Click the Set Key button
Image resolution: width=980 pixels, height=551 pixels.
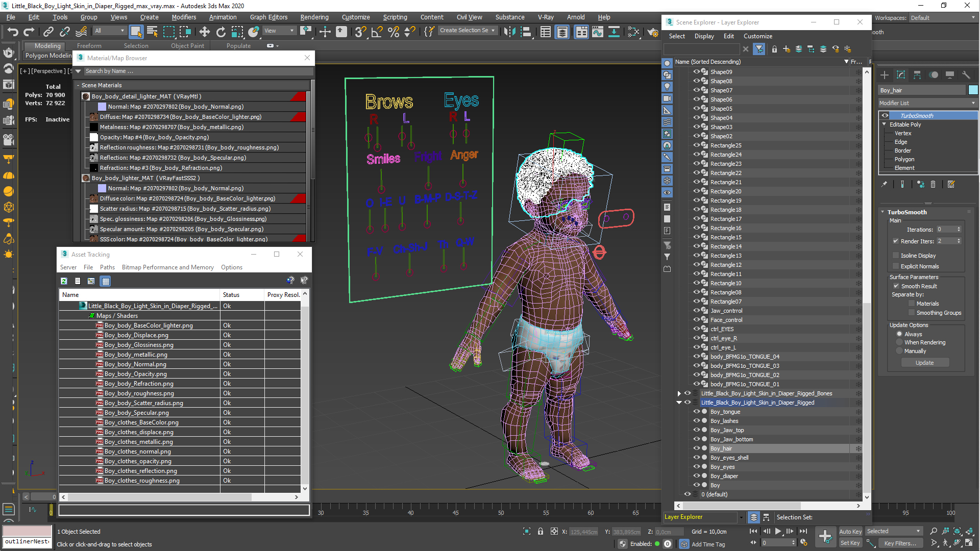(850, 543)
